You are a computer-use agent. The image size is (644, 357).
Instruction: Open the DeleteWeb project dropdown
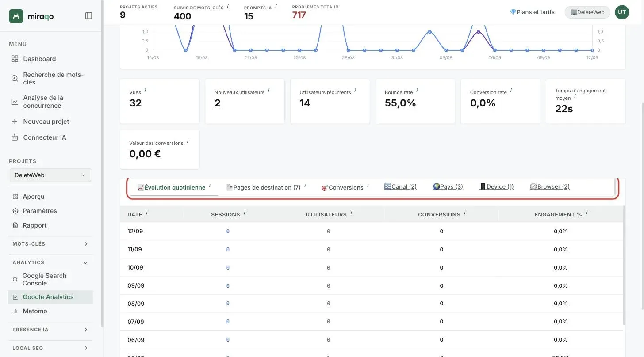tap(50, 175)
